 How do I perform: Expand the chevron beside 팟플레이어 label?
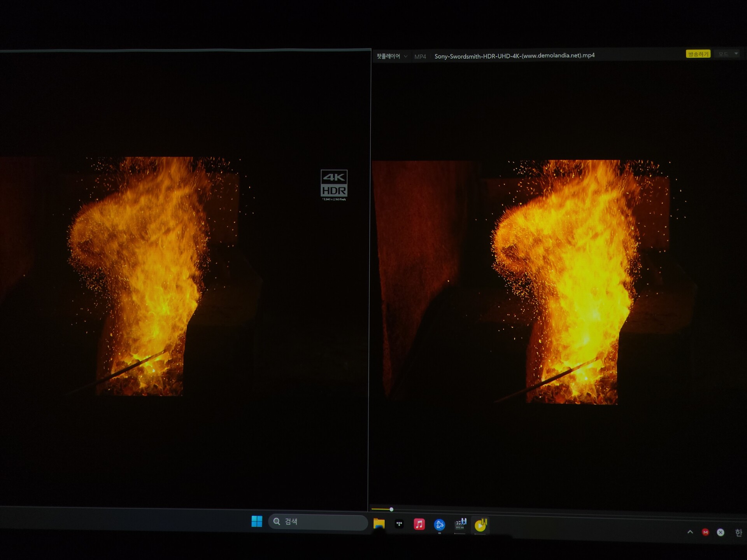pos(406,56)
